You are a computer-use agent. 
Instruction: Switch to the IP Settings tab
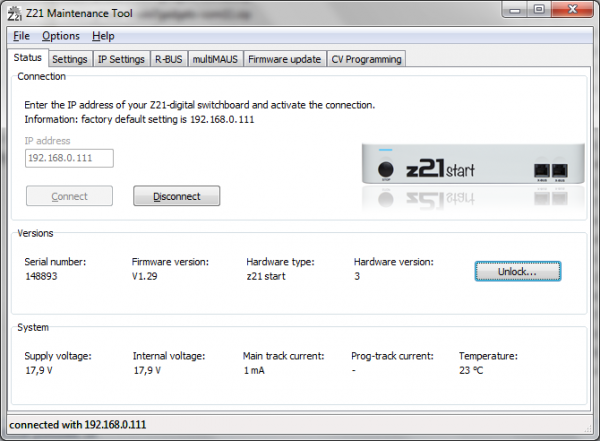121,59
